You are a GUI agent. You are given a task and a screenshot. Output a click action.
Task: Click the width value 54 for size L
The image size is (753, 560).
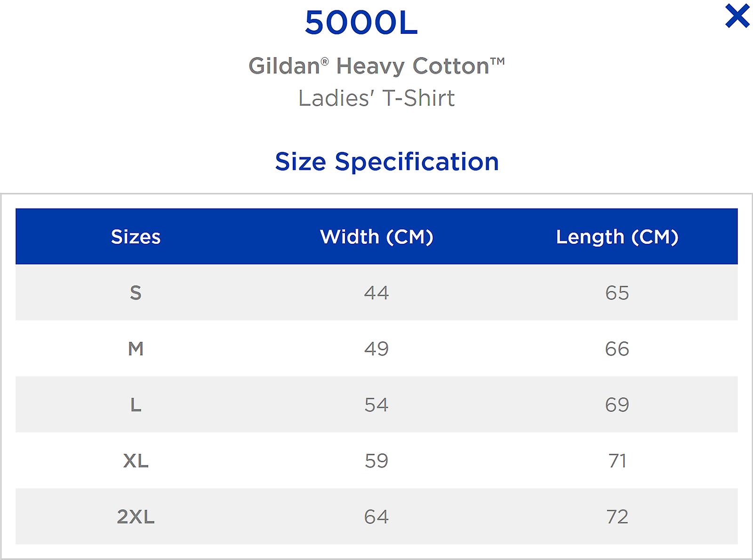tap(376, 404)
